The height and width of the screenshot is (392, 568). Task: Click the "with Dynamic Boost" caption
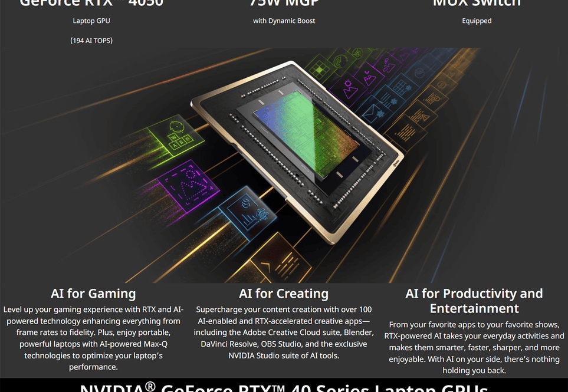pos(284,21)
